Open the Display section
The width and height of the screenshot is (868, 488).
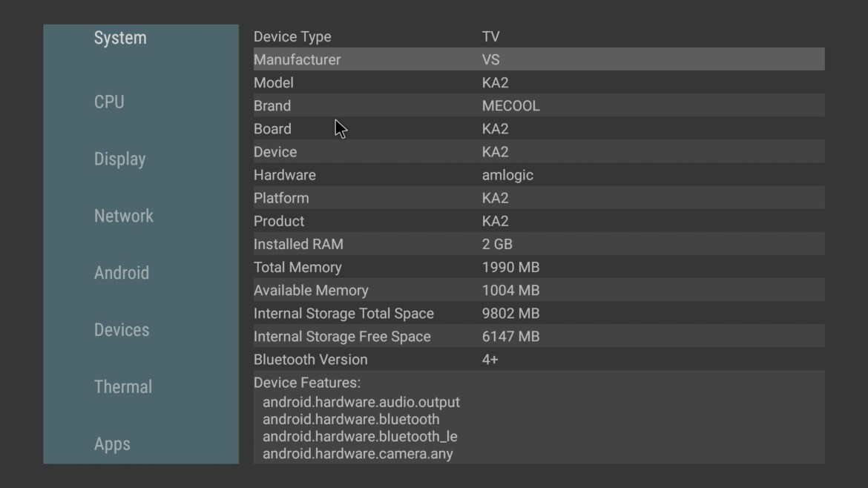click(x=119, y=159)
